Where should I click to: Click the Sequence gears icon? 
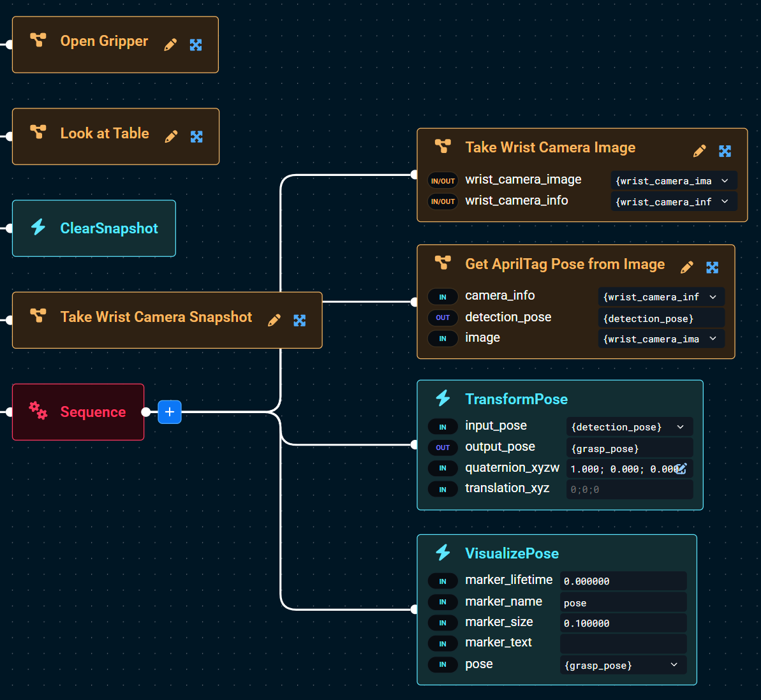(x=38, y=411)
